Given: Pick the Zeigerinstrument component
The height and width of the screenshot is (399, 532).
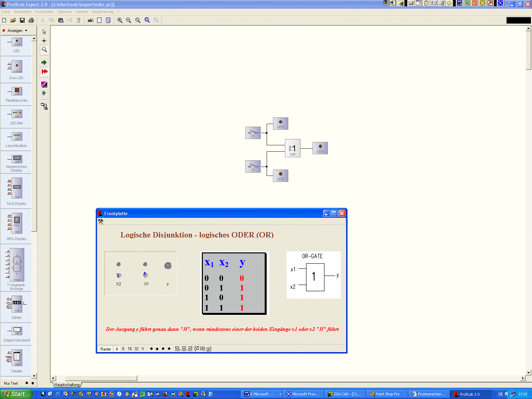Looking at the screenshot, I should [x=16, y=334].
